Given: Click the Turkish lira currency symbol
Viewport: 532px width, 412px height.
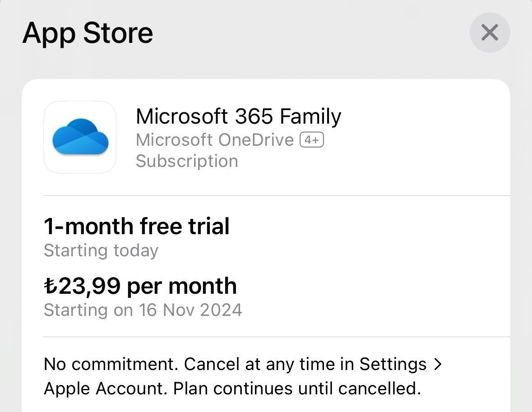Looking at the screenshot, I should [51, 286].
